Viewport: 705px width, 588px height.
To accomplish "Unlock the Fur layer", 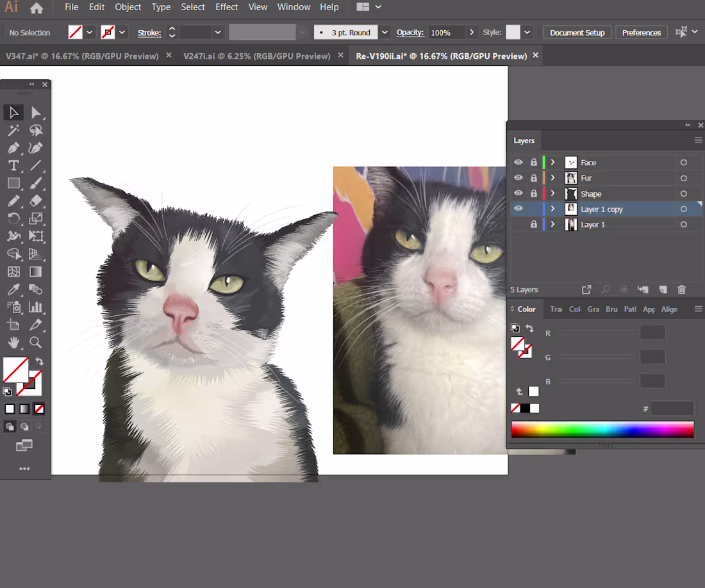I will (534, 178).
